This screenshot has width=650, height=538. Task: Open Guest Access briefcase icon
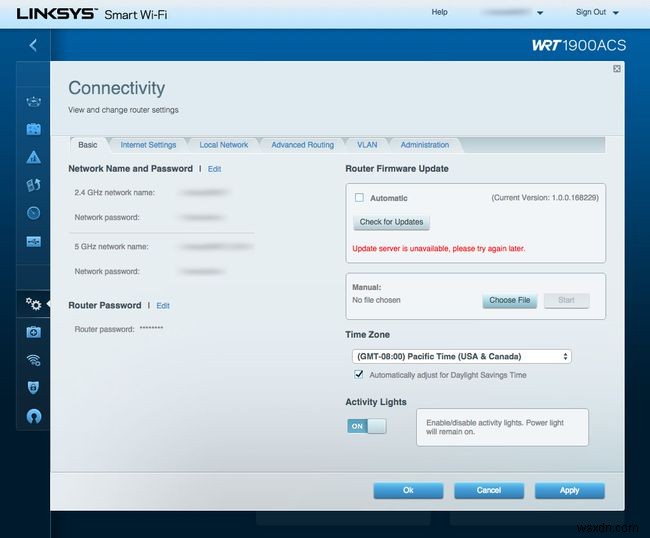[x=34, y=129]
